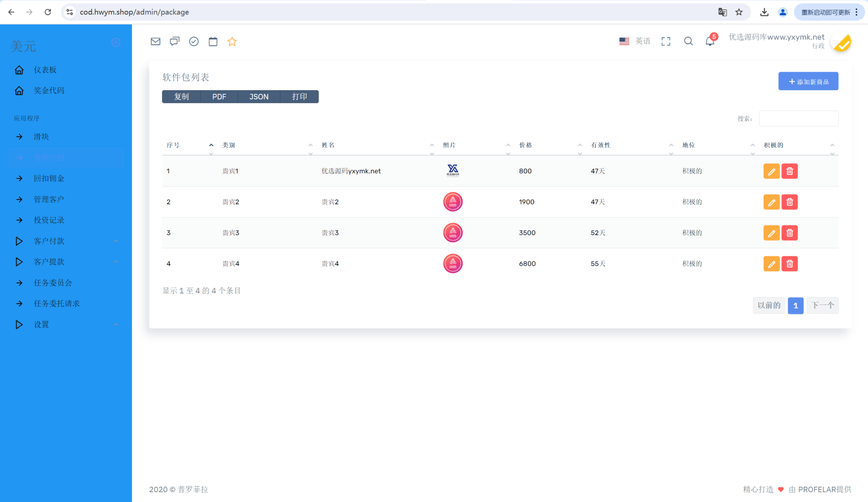868x502 pixels.
Task: Click the search magnifier icon in header
Action: [x=688, y=42]
